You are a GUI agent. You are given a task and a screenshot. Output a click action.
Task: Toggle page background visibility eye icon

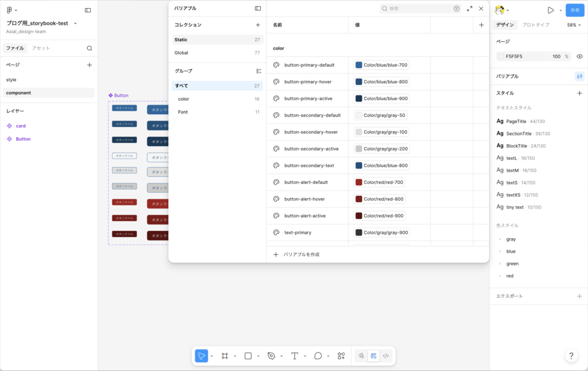579,56
